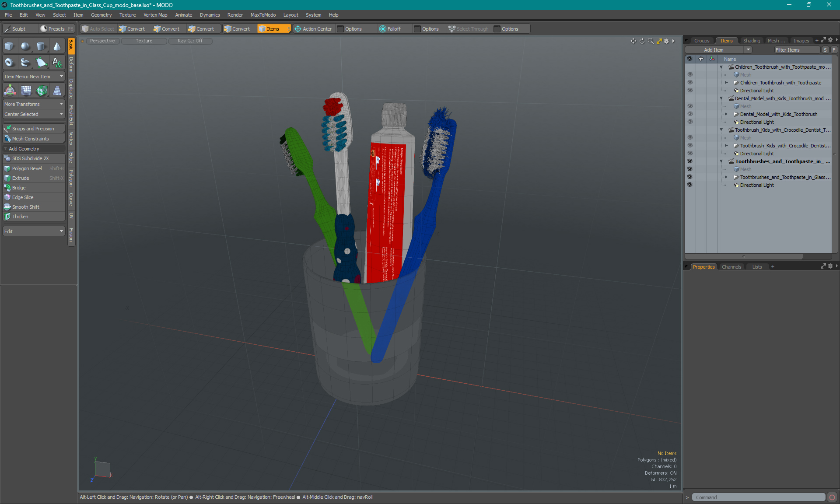Screen dimensions: 840x504
Task: Select the Snaps and Precision icon
Action: click(x=7, y=129)
